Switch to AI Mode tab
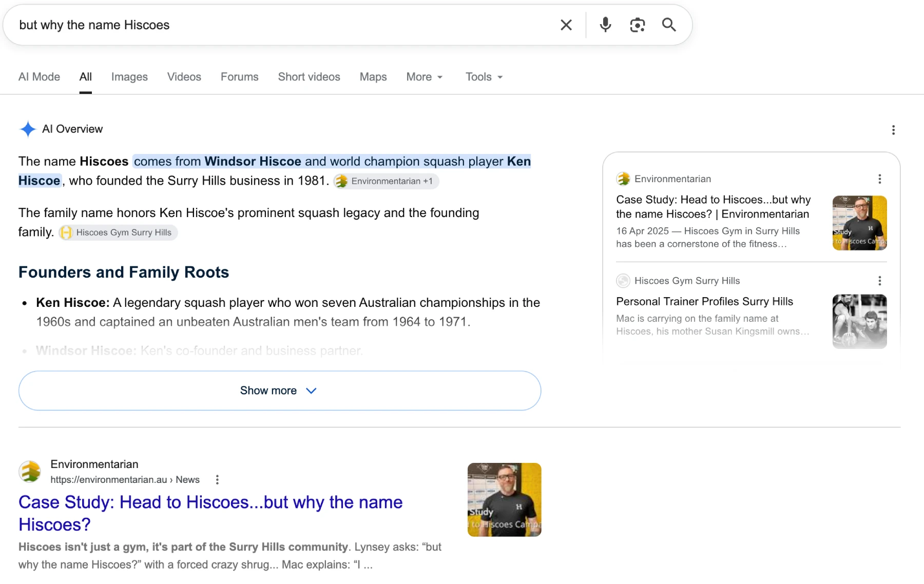Viewport: 924px width, 584px height. coord(39,77)
